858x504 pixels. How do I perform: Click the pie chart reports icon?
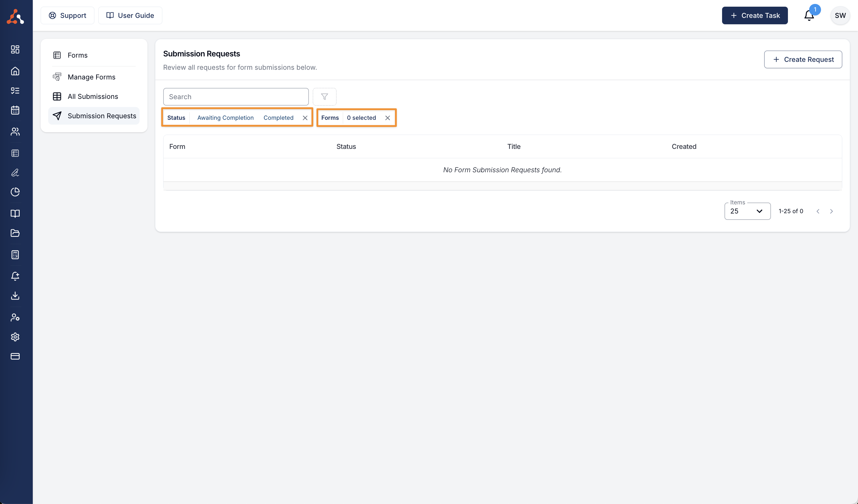[x=15, y=192]
